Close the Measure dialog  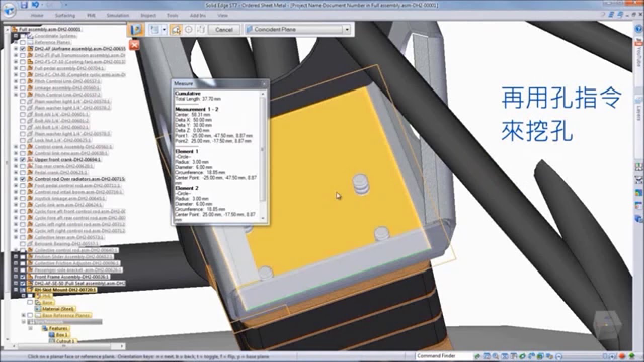(264, 84)
